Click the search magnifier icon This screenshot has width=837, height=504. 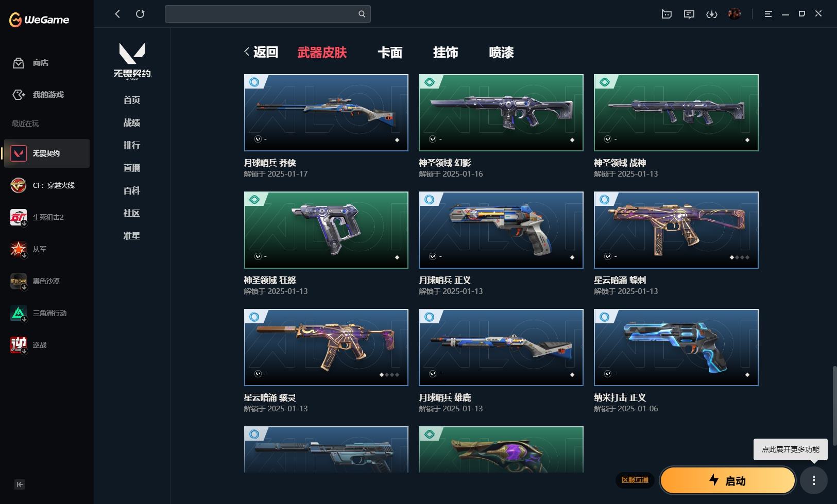362,14
